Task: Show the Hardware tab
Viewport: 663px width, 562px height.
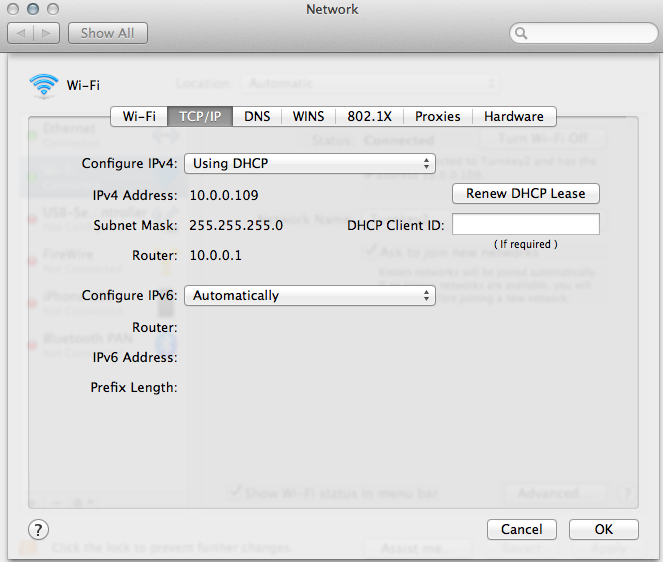Action: pos(514,116)
